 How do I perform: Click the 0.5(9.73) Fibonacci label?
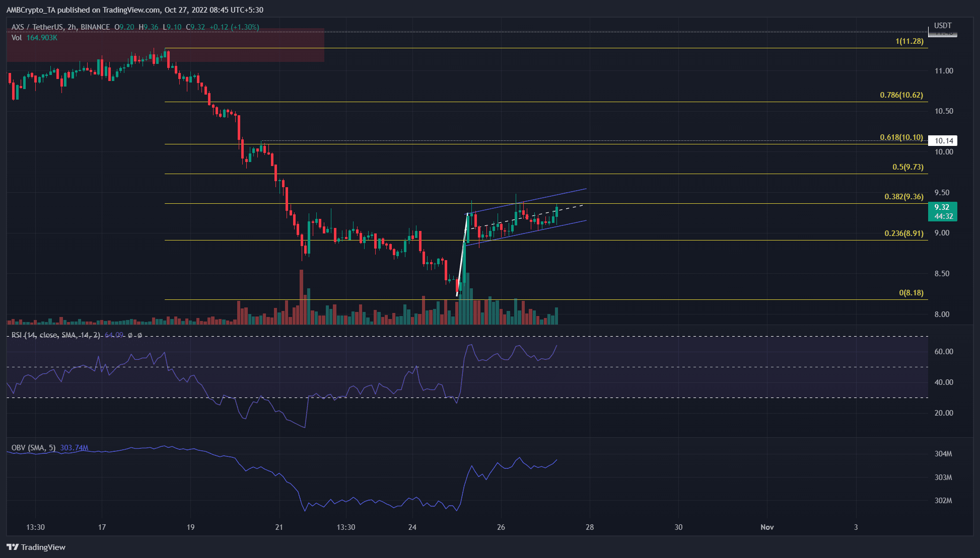click(x=908, y=167)
